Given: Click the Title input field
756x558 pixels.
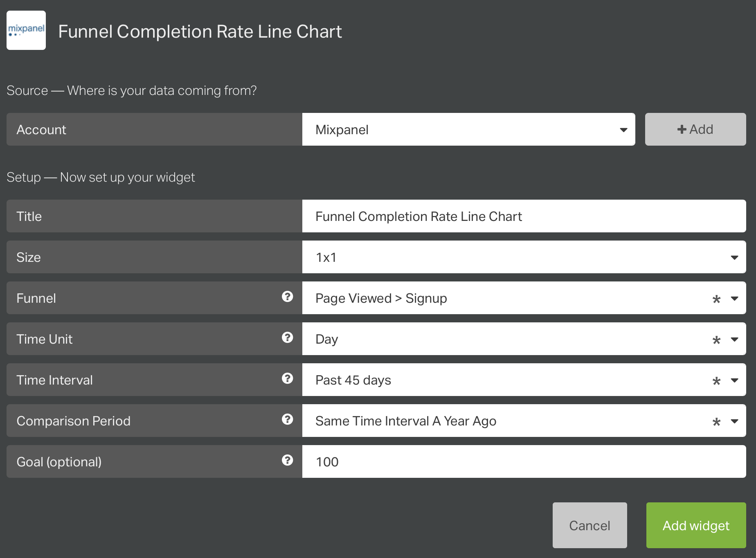Looking at the screenshot, I should 524,216.
